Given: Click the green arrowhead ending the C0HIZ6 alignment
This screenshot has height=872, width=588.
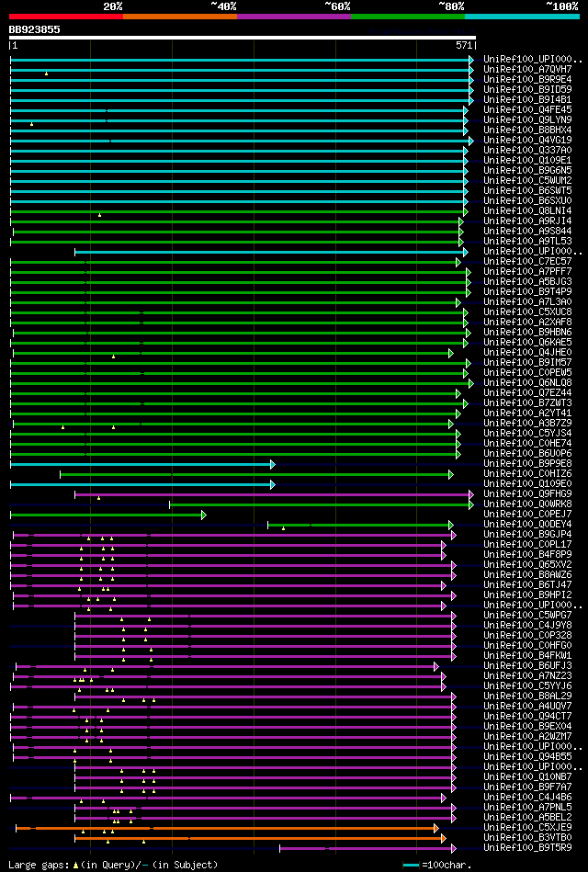Looking at the screenshot, I should pyautogui.click(x=450, y=474).
